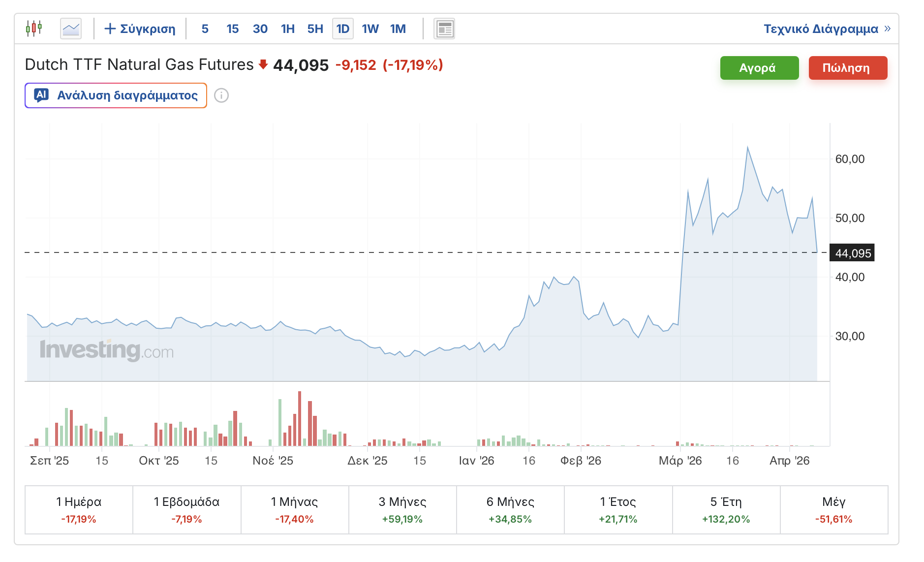Viewport: 924px width, 562px height.
Task: Click the info circle icon
Action: coord(221,95)
